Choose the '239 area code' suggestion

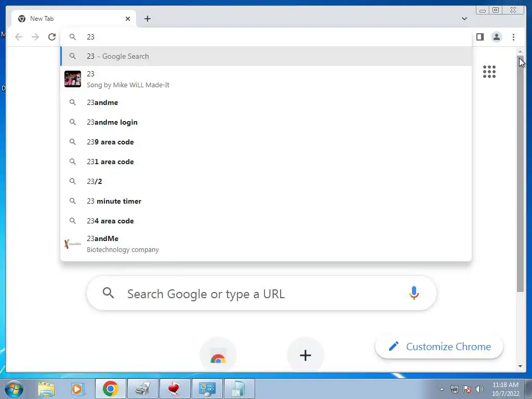265,142
